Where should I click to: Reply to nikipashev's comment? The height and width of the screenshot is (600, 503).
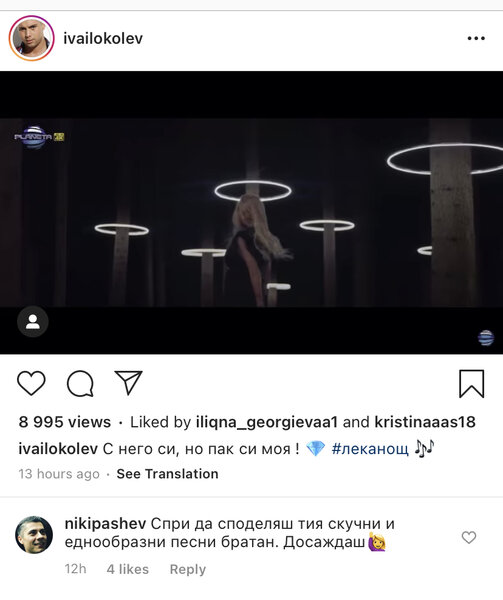click(x=188, y=569)
